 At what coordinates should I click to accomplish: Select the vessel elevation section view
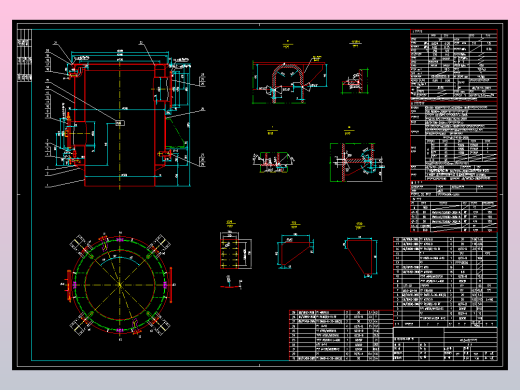click(x=125, y=115)
